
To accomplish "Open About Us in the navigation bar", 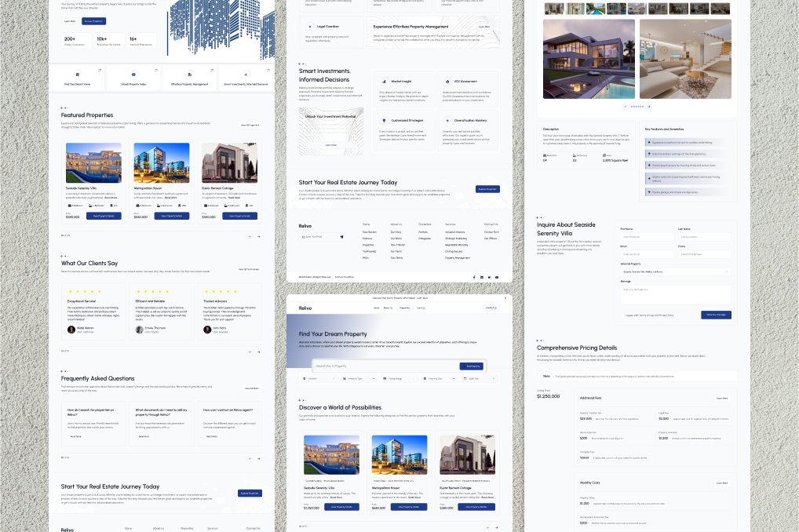I will pos(389,308).
